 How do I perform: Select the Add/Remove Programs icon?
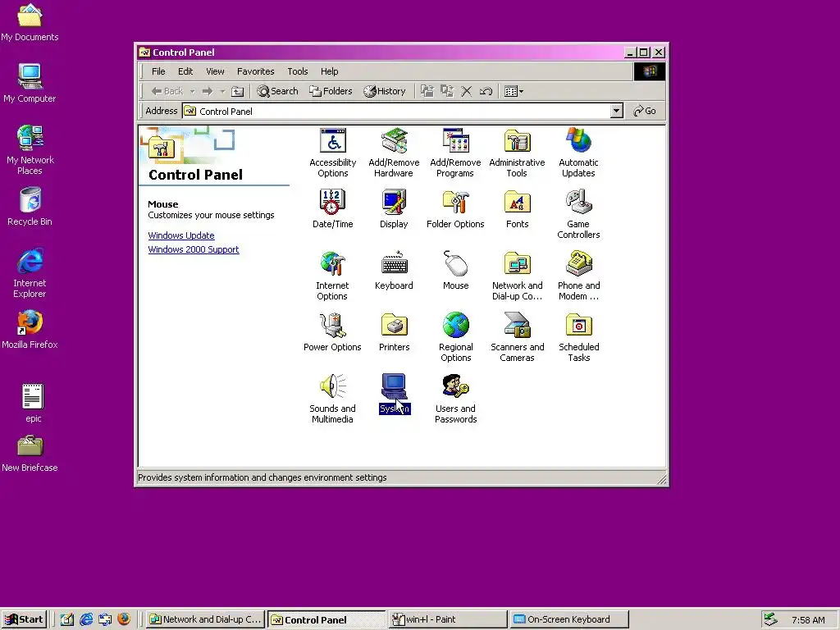tap(455, 153)
